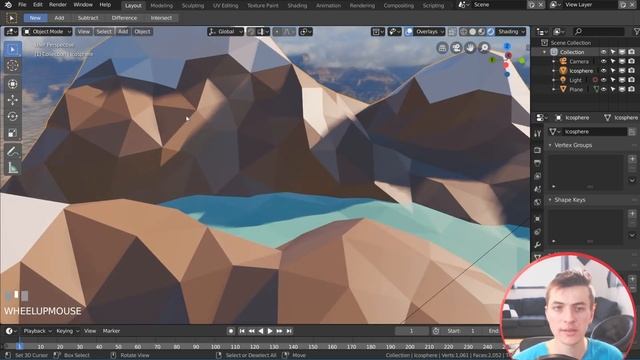Toggle camera view gizmo button

click(x=456, y=48)
